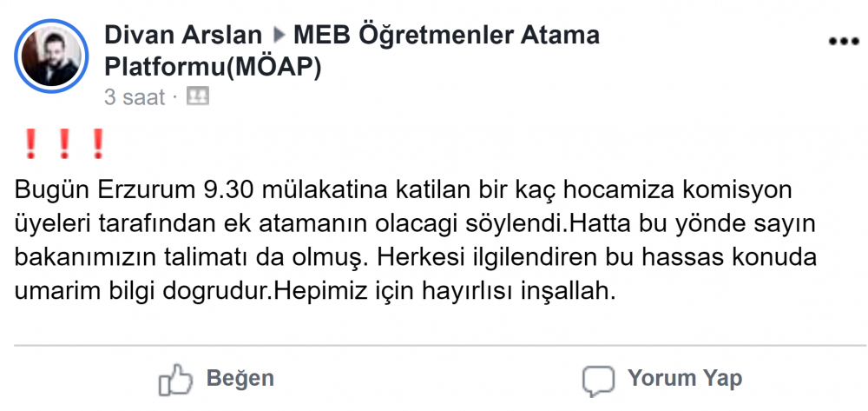Screen dimensions: 868x411
Task: Open Divan Arslan's profile picture
Action: pos(52,55)
